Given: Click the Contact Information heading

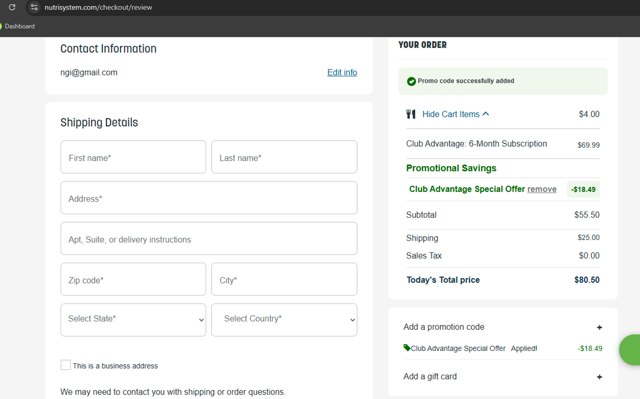Looking at the screenshot, I should coord(108,49).
